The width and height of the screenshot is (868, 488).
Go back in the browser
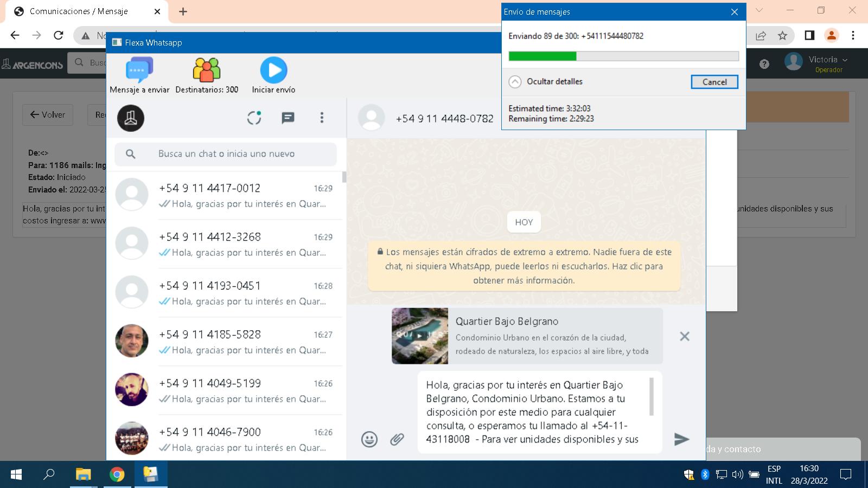(15, 35)
